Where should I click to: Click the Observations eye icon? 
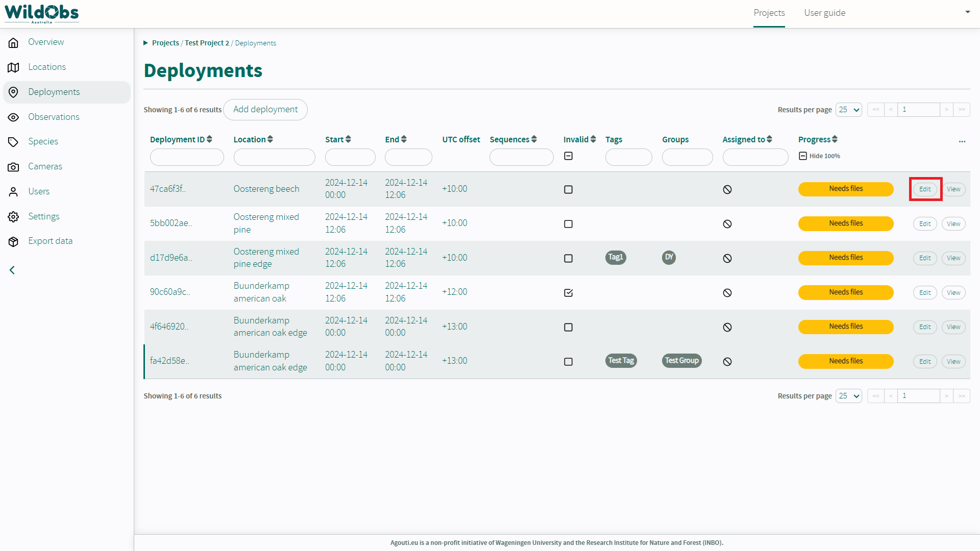tap(14, 117)
